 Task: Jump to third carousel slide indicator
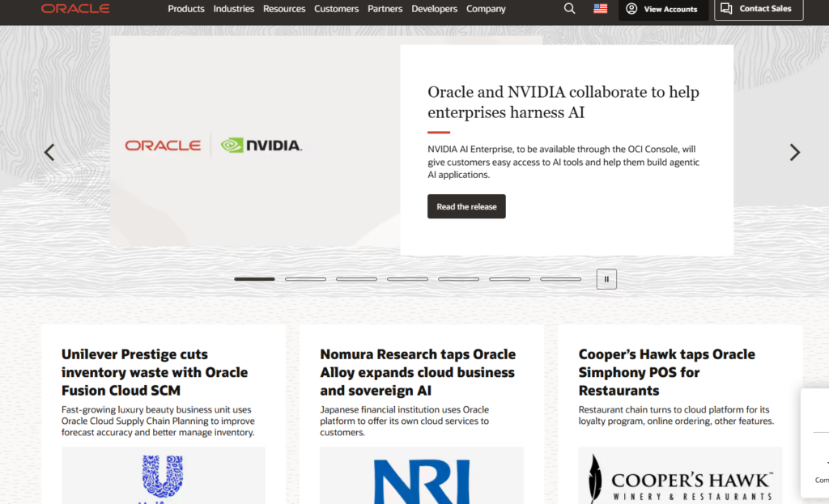click(356, 279)
